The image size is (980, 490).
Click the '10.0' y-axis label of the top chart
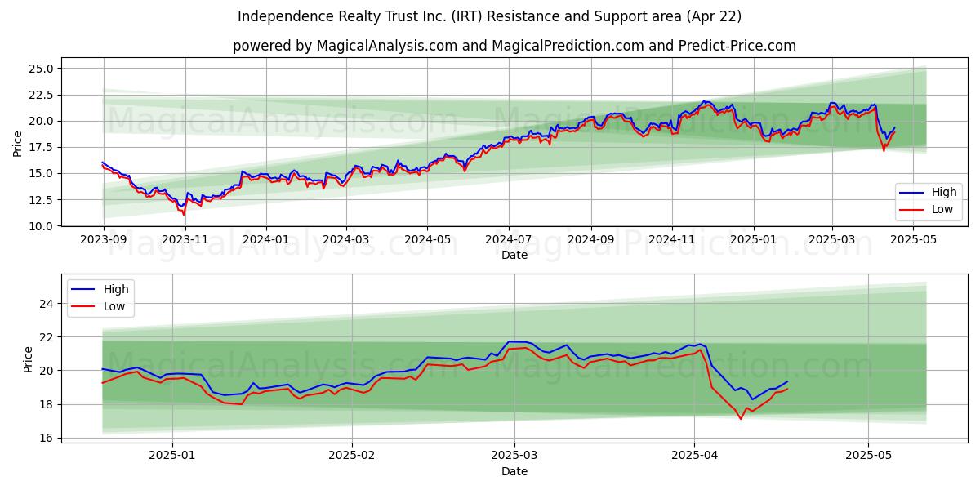coord(42,226)
